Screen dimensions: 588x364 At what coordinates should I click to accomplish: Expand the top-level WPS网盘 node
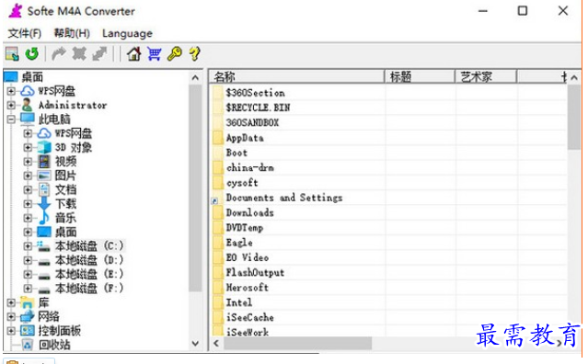(x=11, y=91)
